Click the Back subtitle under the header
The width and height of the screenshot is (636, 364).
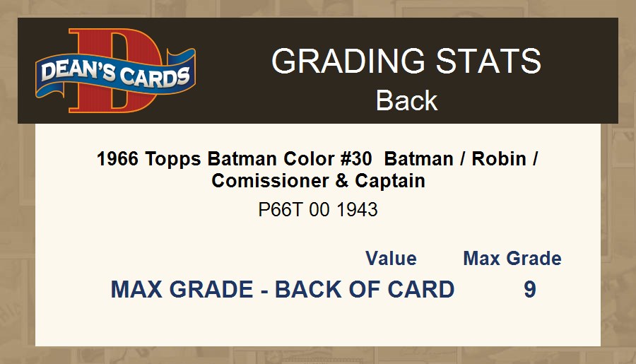coord(406,100)
